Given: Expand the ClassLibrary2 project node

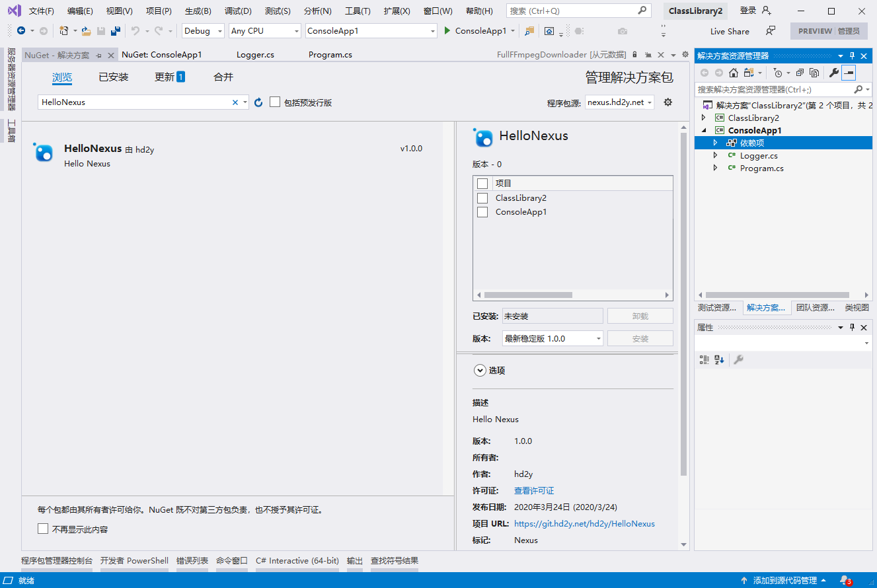Looking at the screenshot, I should tap(704, 118).
